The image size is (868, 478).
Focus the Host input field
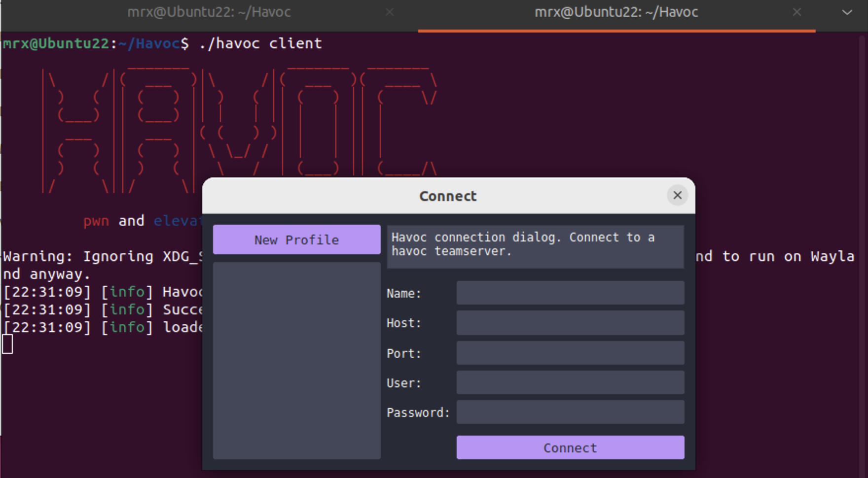pyautogui.click(x=570, y=323)
